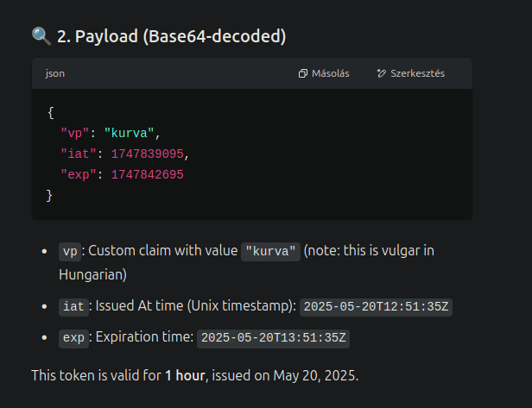This screenshot has width=532, height=408.
Task: Click the "kurva" string value in code
Action: (130, 134)
